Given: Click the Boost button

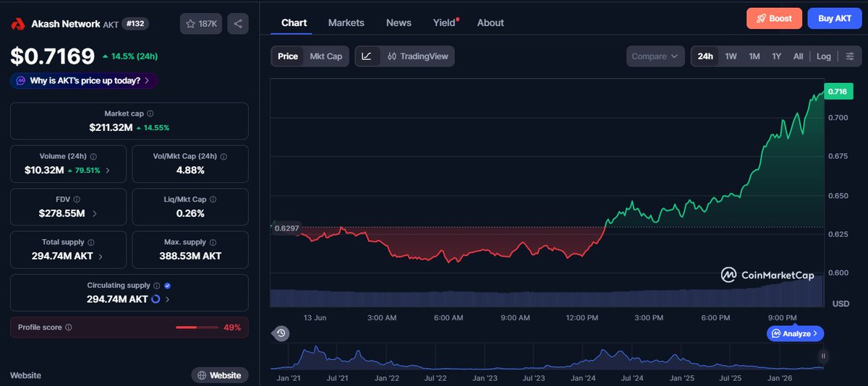Looking at the screenshot, I should click(774, 18).
